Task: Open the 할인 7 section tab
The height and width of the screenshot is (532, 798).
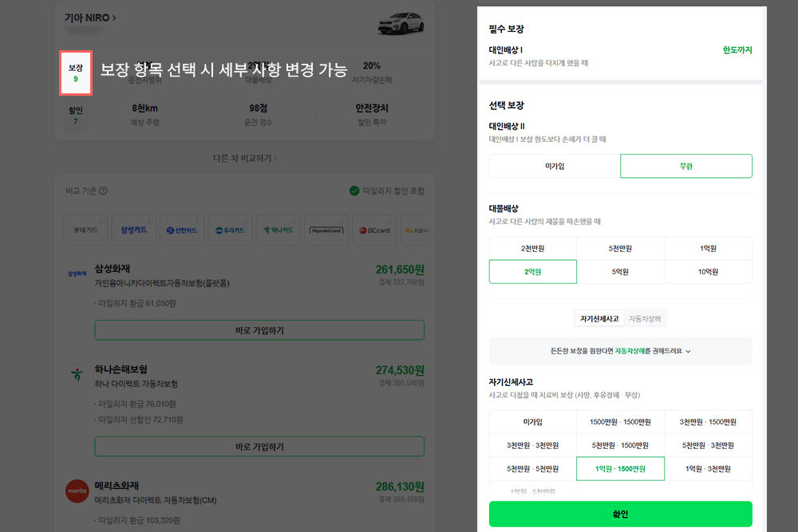Action: pyautogui.click(x=76, y=116)
